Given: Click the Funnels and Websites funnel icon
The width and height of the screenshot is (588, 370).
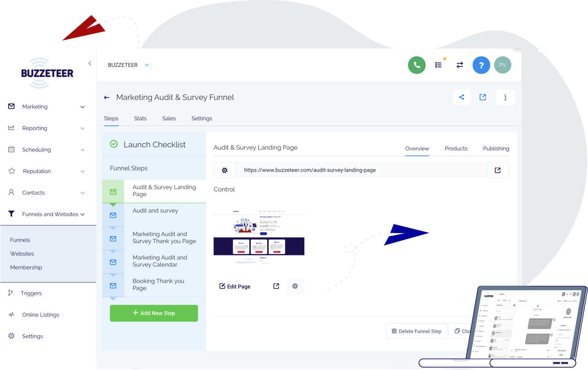Looking at the screenshot, I should (11, 214).
